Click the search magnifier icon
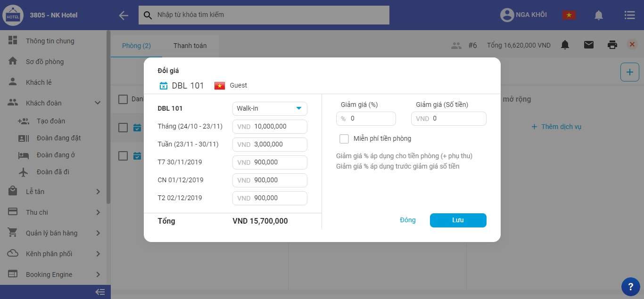 point(148,15)
